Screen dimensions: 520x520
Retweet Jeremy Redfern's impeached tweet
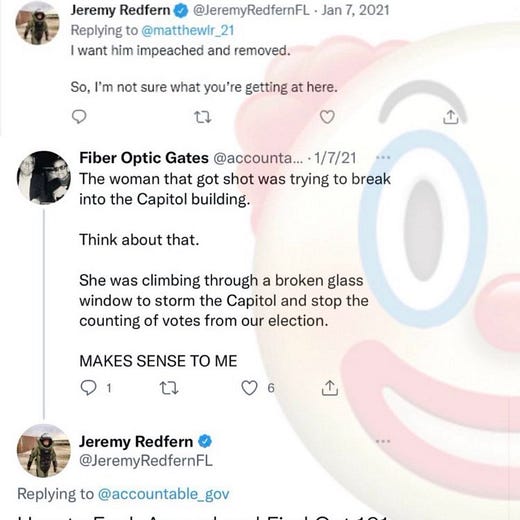203,117
